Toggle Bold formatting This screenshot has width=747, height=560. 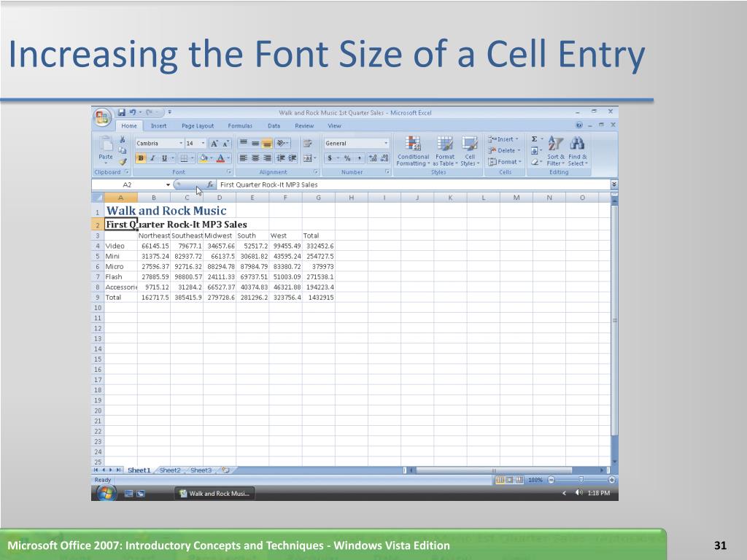tap(141, 158)
